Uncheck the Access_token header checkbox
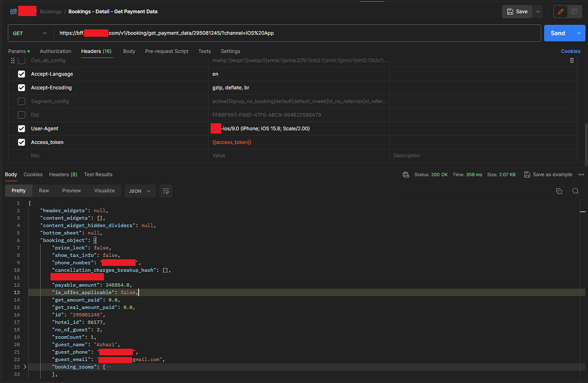The width and height of the screenshot is (588, 383). coord(21,142)
